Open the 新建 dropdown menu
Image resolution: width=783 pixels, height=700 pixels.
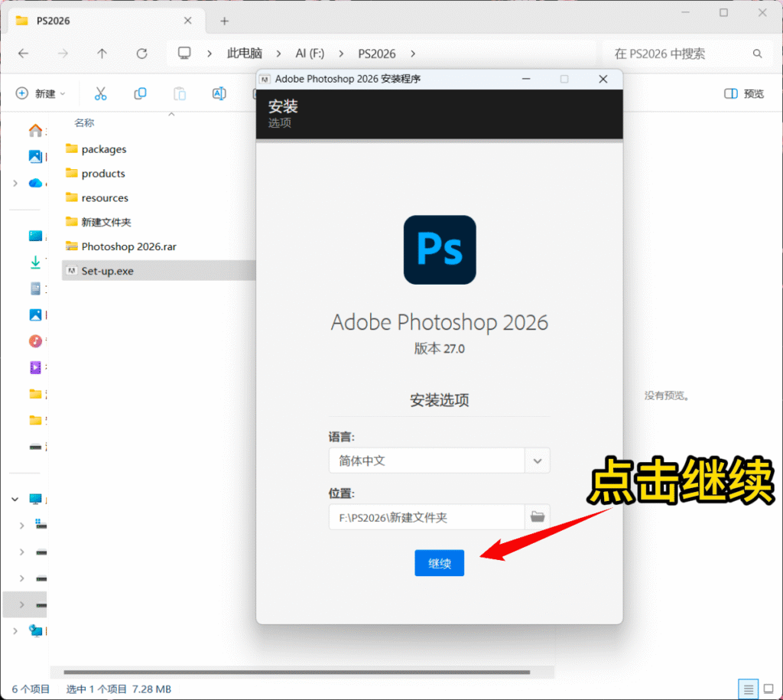(x=41, y=93)
